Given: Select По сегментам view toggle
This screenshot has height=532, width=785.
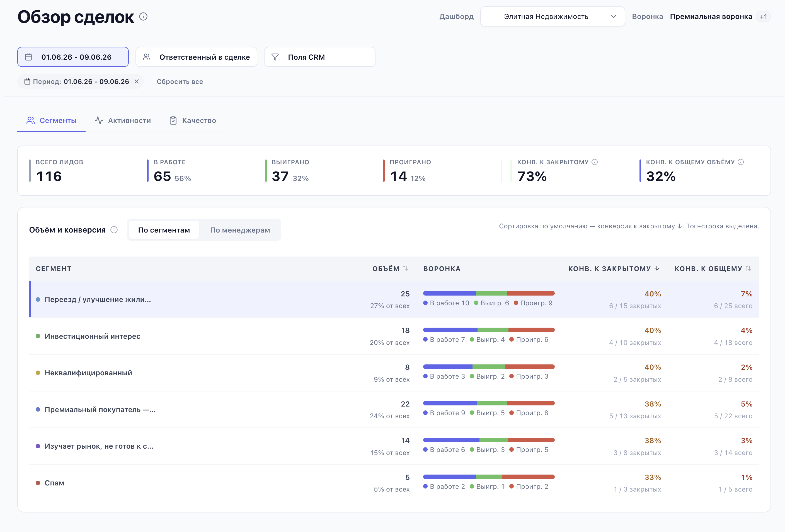Looking at the screenshot, I should click(x=164, y=230).
